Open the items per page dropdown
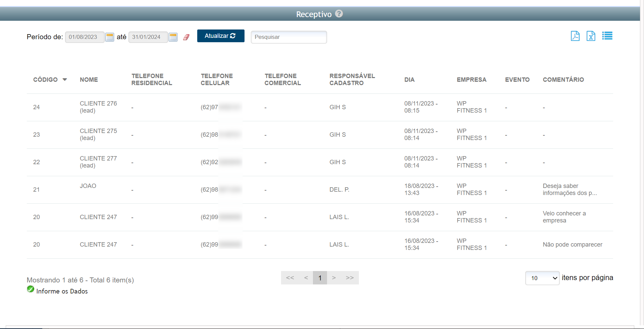Image resolution: width=644 pixels, height=329 pixels. (x=542, y=278)
